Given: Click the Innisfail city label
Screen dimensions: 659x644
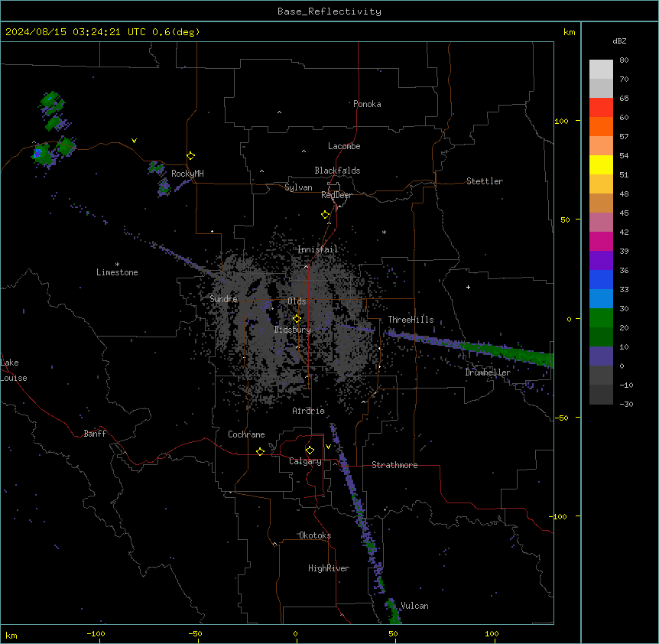Looking at the screenshot, I should [318, 249].
